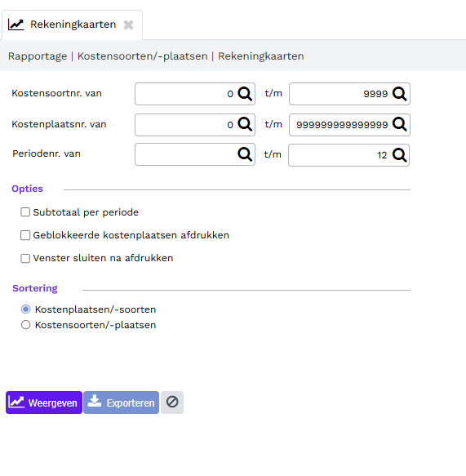Enable Subtotaal per periode checkbox
Screen dimensions: 466x476
coord(25,212)
